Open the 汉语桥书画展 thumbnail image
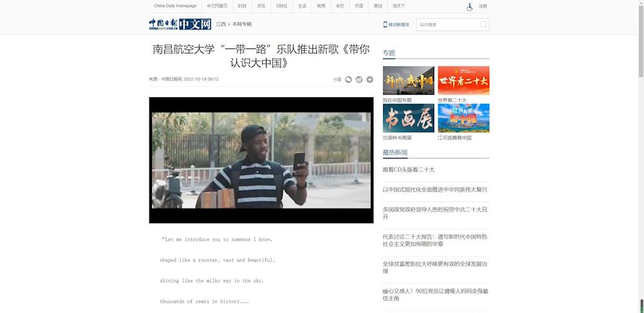This screenshot has width=644, height=313. coord(408,118)
